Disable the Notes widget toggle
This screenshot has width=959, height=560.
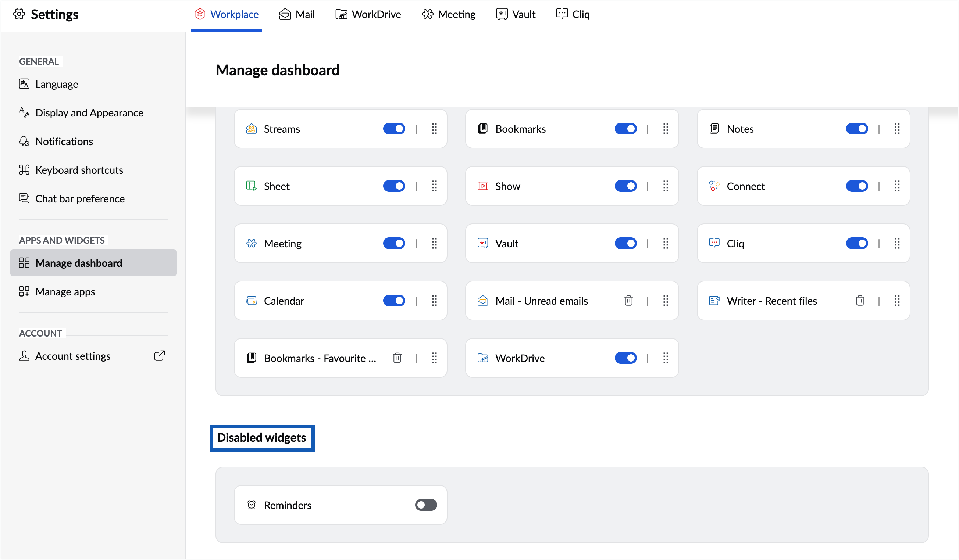point(857,129)
